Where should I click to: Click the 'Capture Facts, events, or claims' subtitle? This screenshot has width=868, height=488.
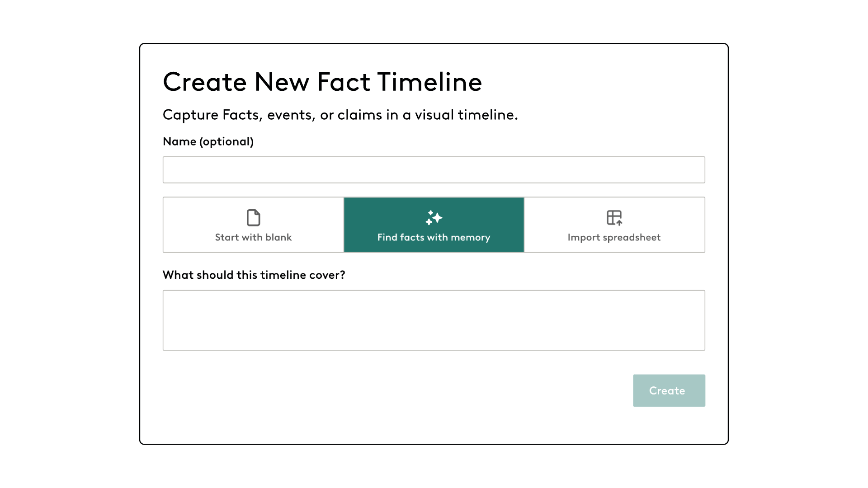[x=340, y=115]
